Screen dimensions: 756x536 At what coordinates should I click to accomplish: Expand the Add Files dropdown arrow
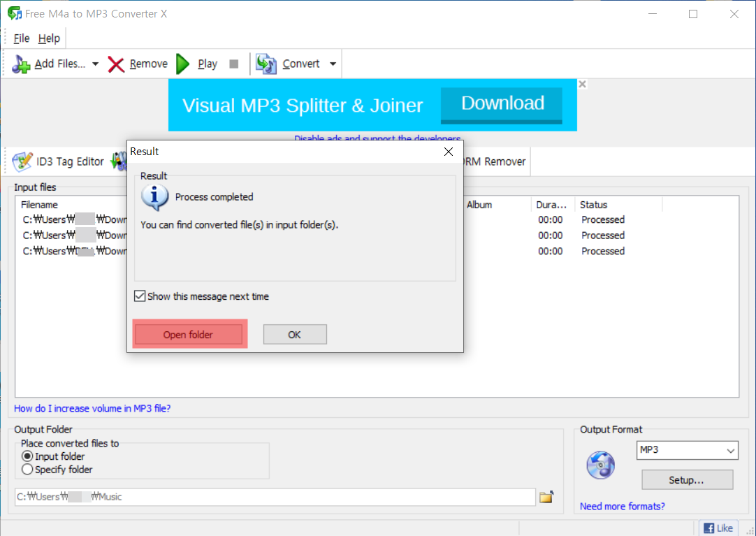[95, 64]
